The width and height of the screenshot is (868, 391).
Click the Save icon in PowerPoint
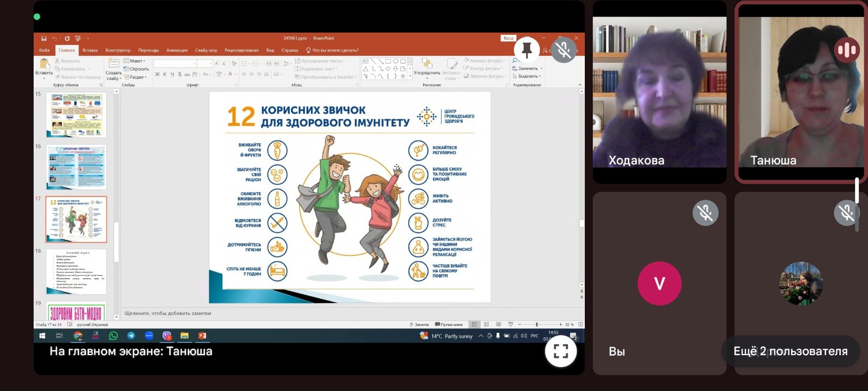click(44, 39)
